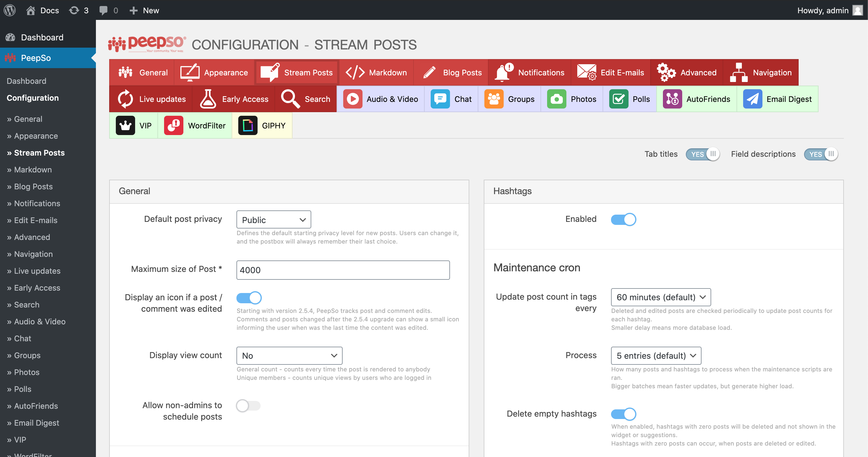Click New in admin bar

point(144,10)
